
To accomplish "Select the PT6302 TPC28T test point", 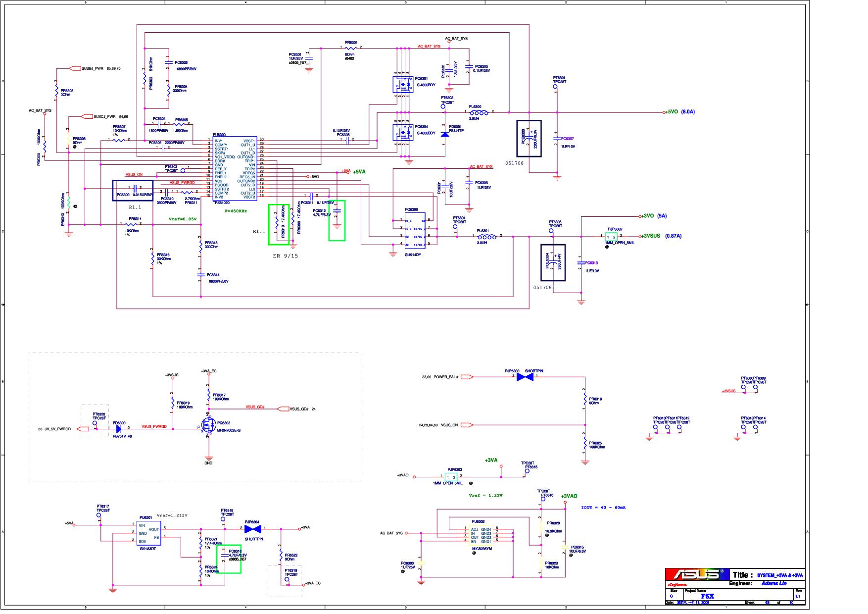I will click(443, 106).
